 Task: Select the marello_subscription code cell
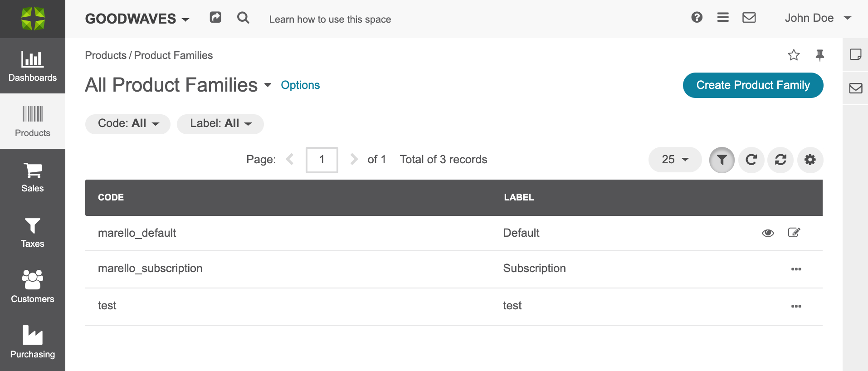point(150,268)
